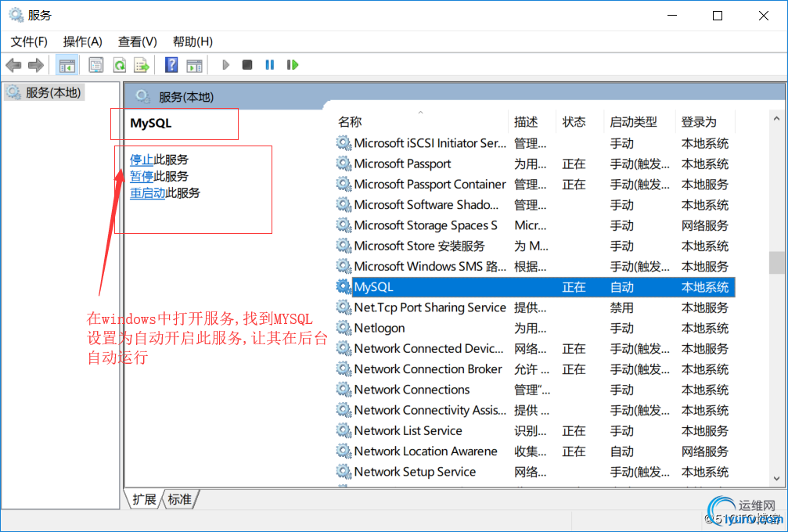Select Network Connected Devic... service name
Image resolution: width=788 pixels, height=532 pixels.
click(x=429, y=349)
